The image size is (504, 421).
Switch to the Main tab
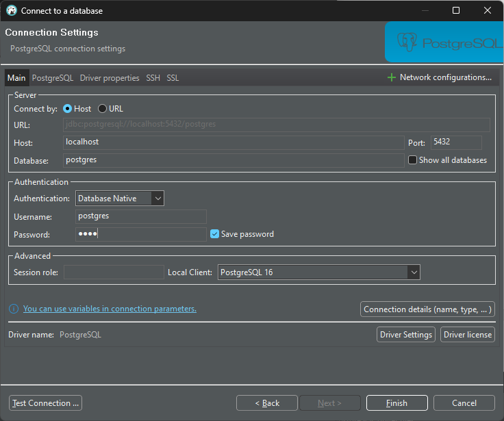(x=16, y=78)
